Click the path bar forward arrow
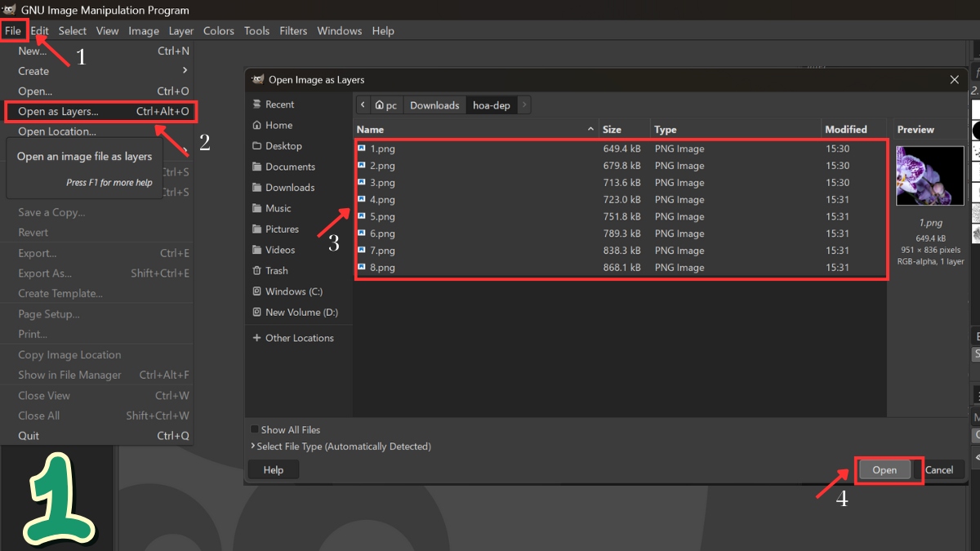 tap(523, 105)
